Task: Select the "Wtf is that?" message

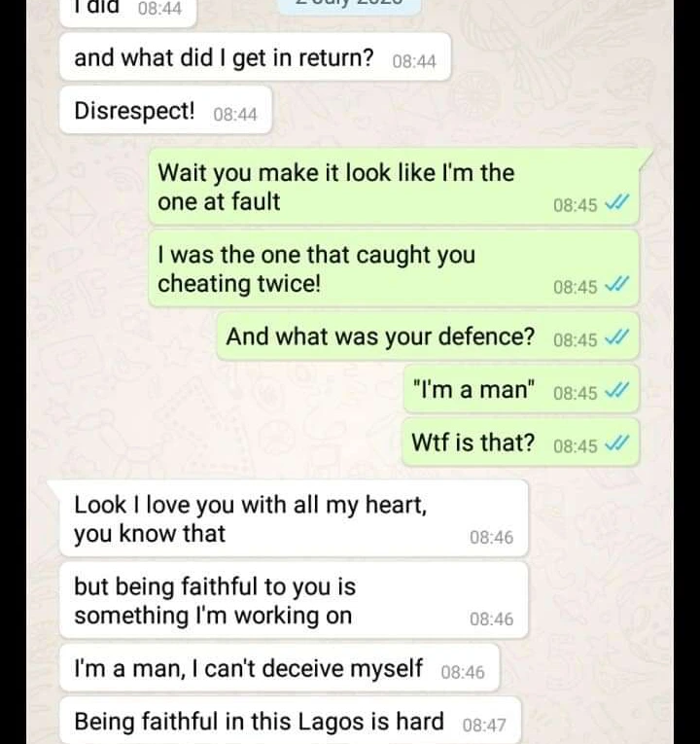Action: pyautogui.click(x=521, y=443)
